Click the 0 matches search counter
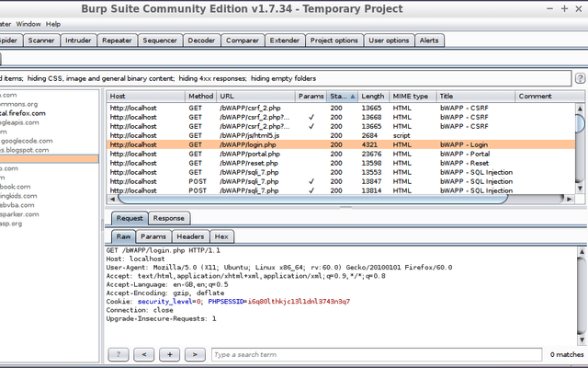The height and width of the screenshot is (368, 588). (567, 354)
